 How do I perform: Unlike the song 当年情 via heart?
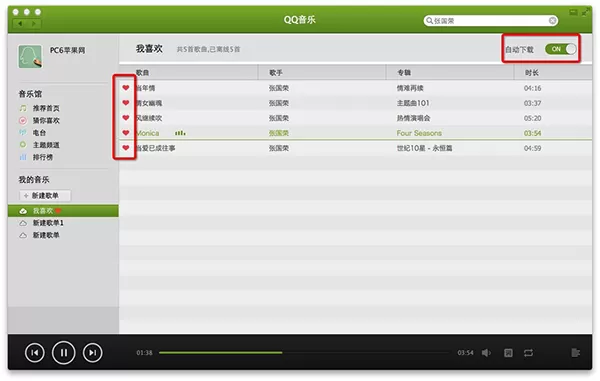click(126, 88)
